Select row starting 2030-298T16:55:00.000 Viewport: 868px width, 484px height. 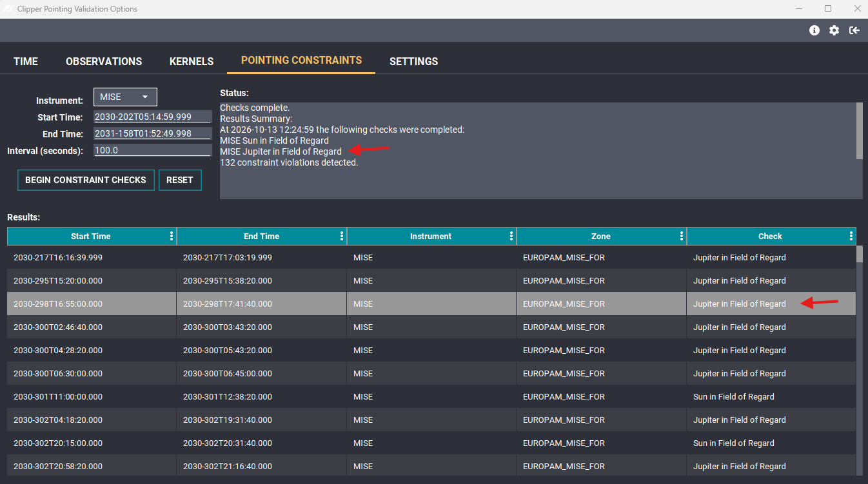coord(431,304)
